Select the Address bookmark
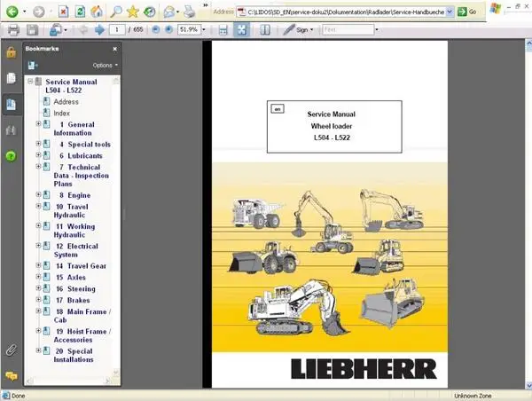The image size is (532, 401). (x=66, y=102)
